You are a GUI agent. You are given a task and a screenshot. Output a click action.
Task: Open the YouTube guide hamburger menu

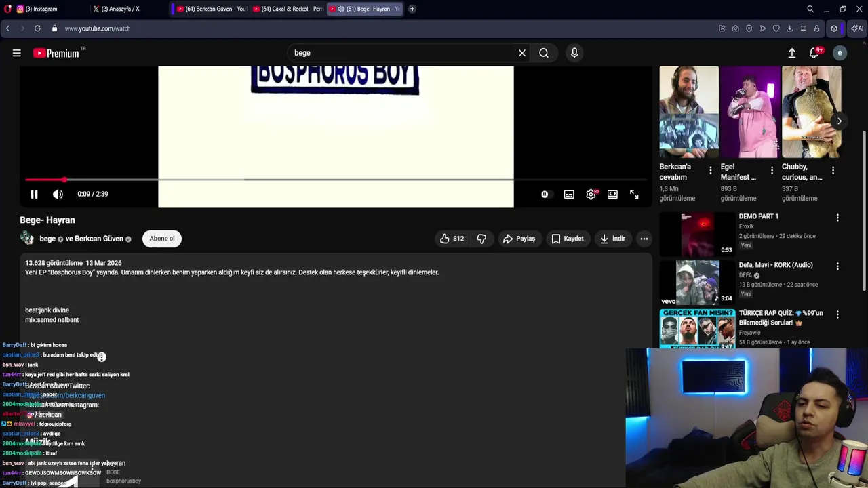(x=17, y=53)
